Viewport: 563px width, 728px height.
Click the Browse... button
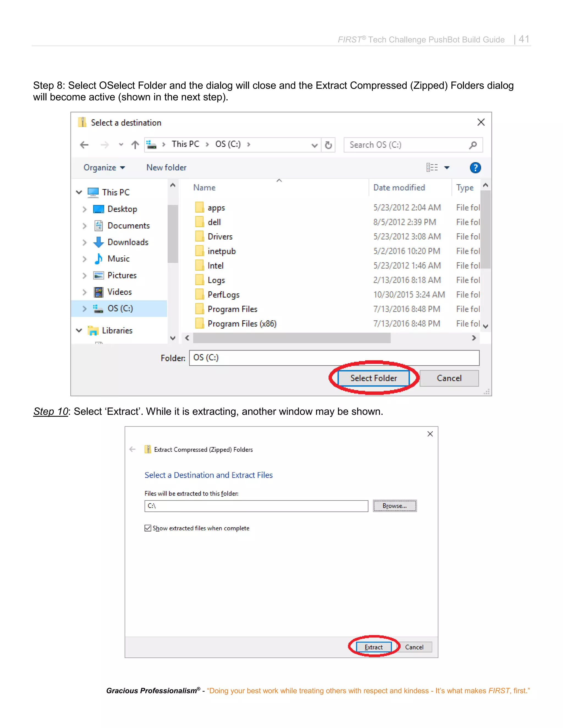[x=394, y=506]
